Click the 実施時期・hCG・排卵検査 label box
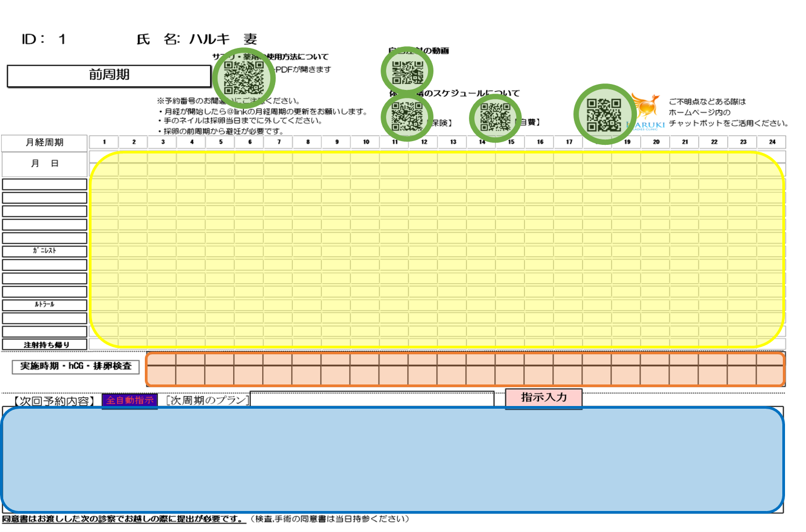806x532 pixels. 76,366
